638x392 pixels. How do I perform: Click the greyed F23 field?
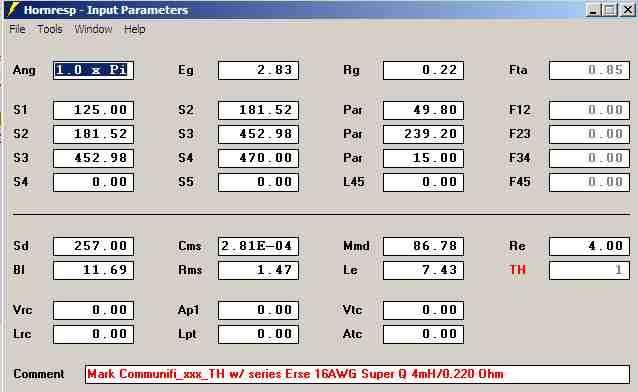pos(589,134)
